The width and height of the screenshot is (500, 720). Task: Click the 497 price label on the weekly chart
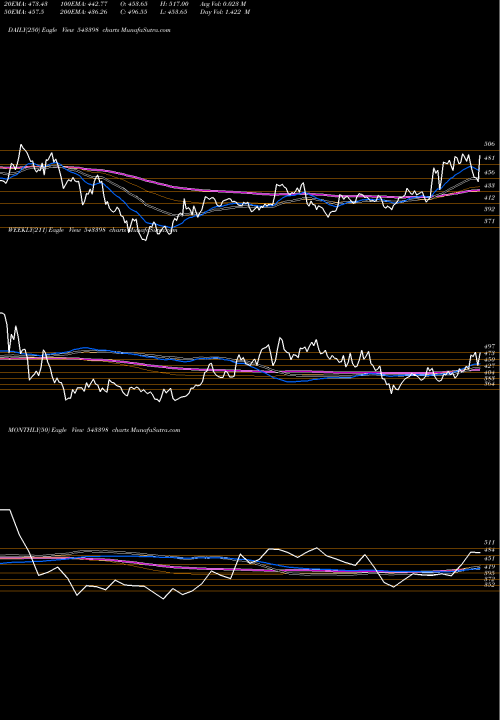coord(490,346)
